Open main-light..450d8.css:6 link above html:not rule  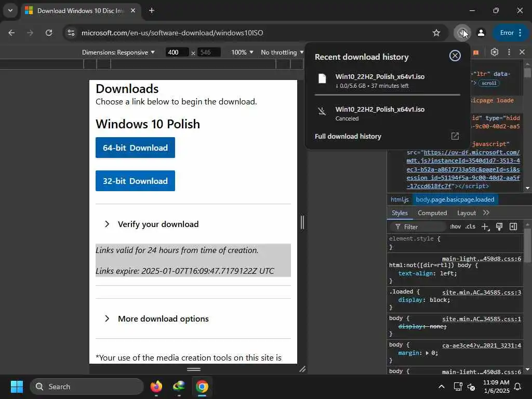(482, 259)
